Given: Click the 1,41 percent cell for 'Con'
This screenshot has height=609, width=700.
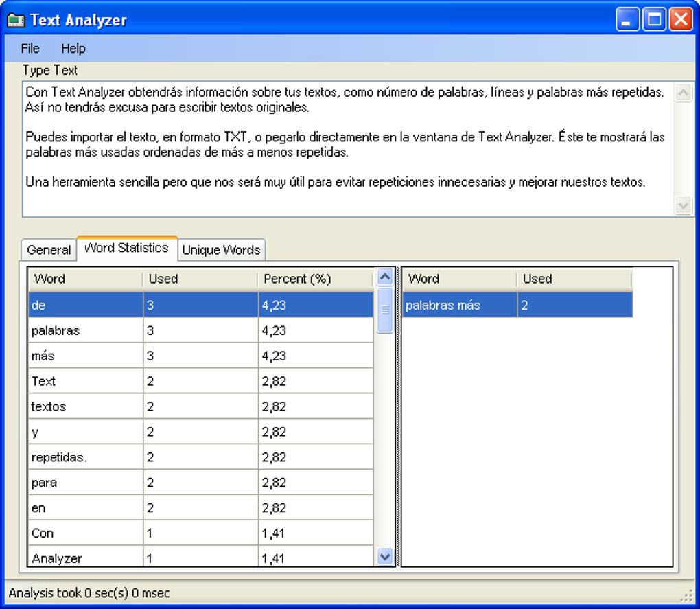Looking at the screenshot, I should pyautogui.click(x=316, y=533).
